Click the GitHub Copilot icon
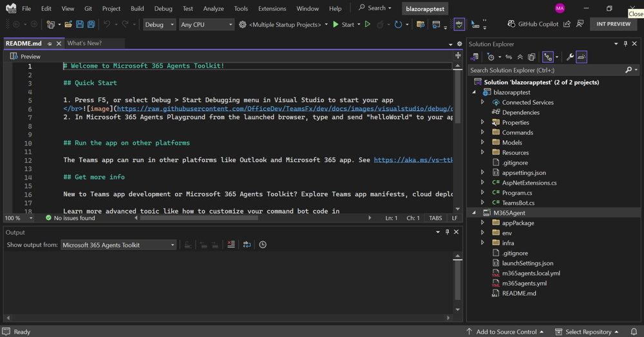 [511, 24]
